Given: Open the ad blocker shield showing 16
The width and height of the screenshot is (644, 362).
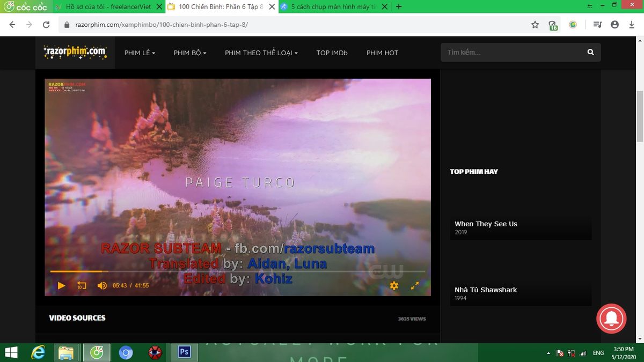Looking at the screenshot, I should 553,25.
